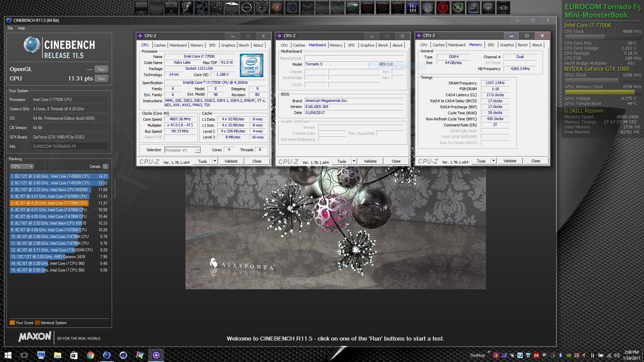This screenshot has width=644, height=362.
Task: Open Task View on the taskbar
Action: [24, 355]
